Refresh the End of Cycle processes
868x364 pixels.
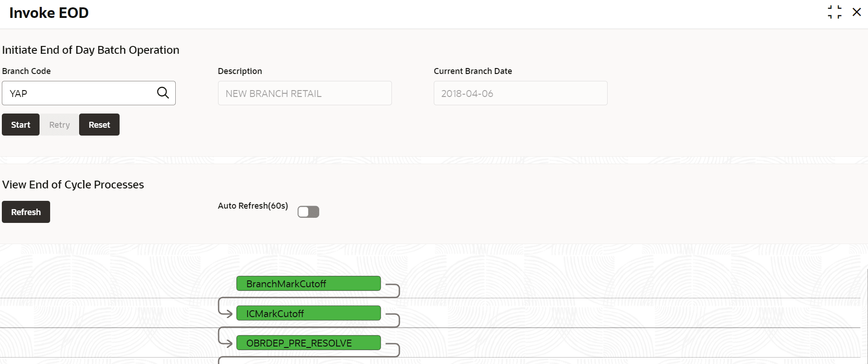(x=26, y=212)
